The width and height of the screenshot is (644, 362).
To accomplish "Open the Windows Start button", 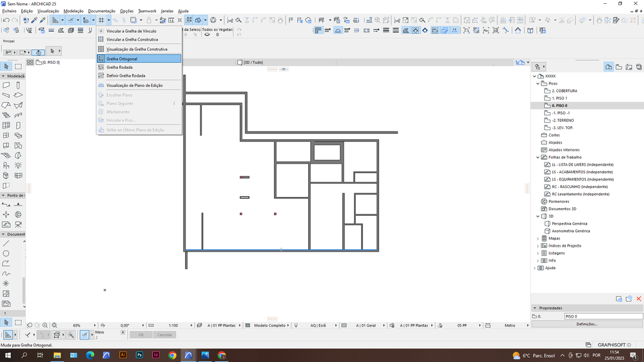I will pos(7,355).
